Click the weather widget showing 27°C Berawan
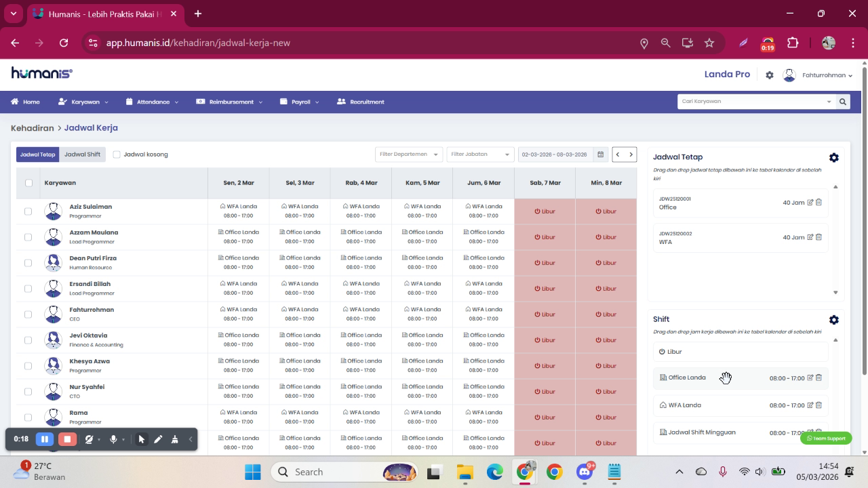 pyautogui.click(x=41, y=471)
